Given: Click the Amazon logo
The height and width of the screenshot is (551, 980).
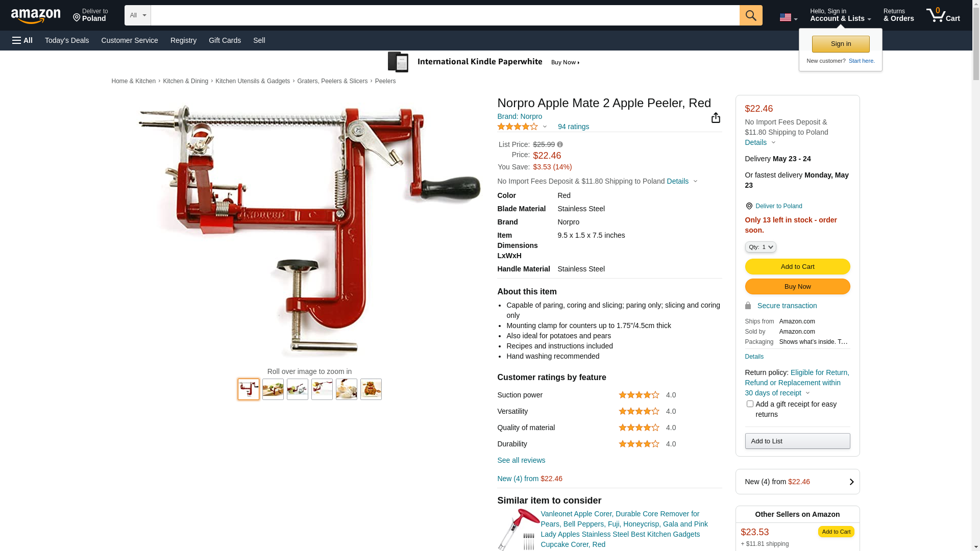Looking at the screenshot, I should coord(36,16).
